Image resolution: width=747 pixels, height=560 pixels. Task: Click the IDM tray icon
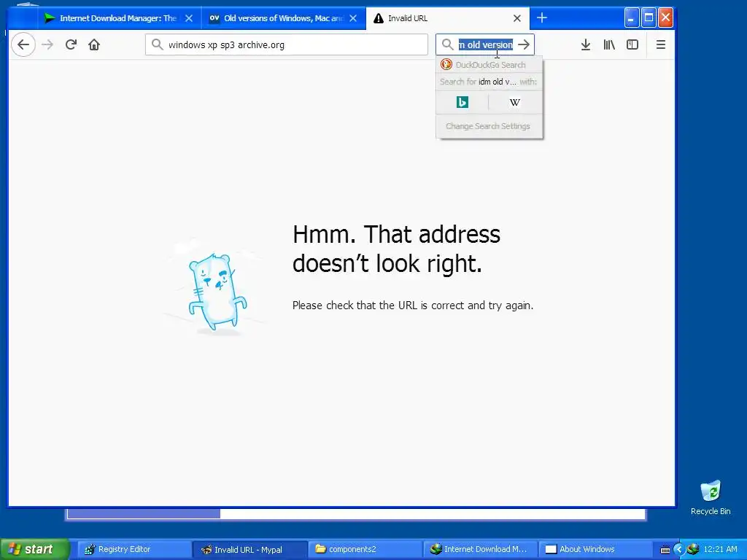pyautogui.click(x=693, y=549)
